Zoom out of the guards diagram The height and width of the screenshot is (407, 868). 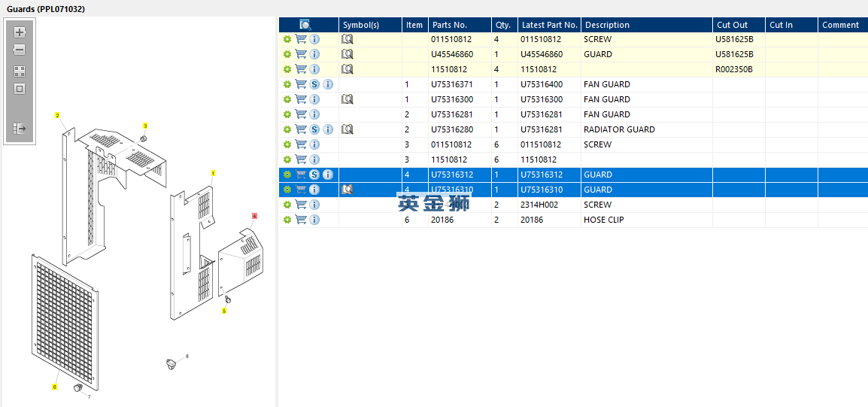(x=20, y=50)
